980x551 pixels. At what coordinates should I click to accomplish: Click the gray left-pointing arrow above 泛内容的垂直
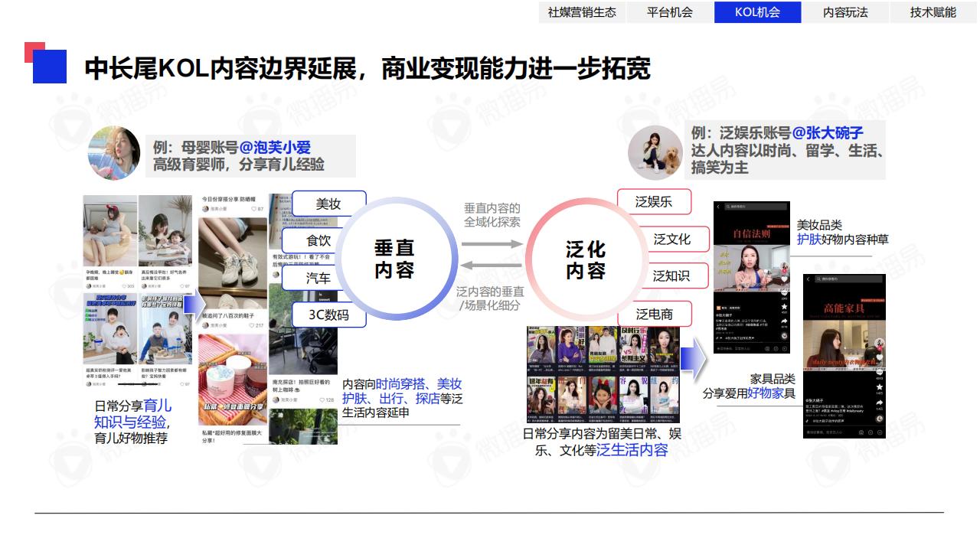point(491,266)
